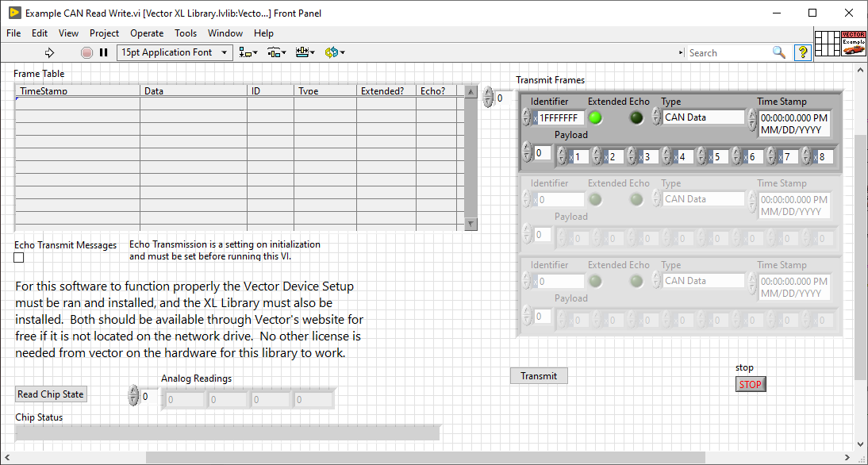Click the Analog Readings index stepper

pyautogui.click(x=133, y=396)
